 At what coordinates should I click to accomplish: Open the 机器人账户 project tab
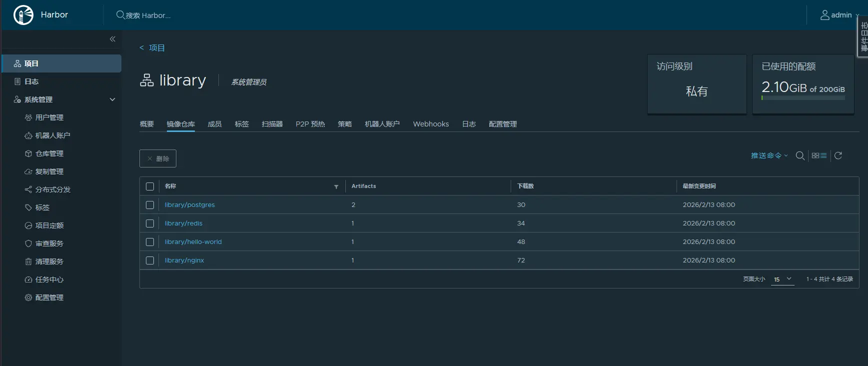click(382, 124)
